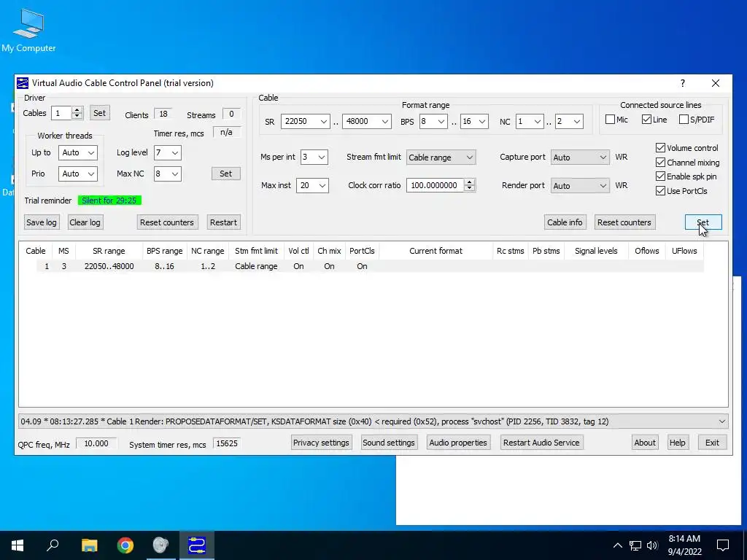The width and height of the screenshot is (747, 560).
Task: Click the Cables count stepper arrows
Action: click(77, 113)
